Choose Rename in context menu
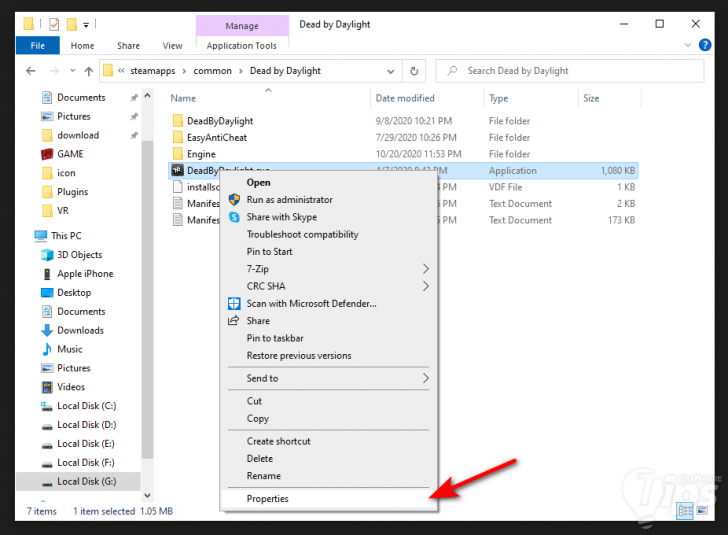Image resolution: width=728 pixels, height=535 pixels. click(329, 476)
